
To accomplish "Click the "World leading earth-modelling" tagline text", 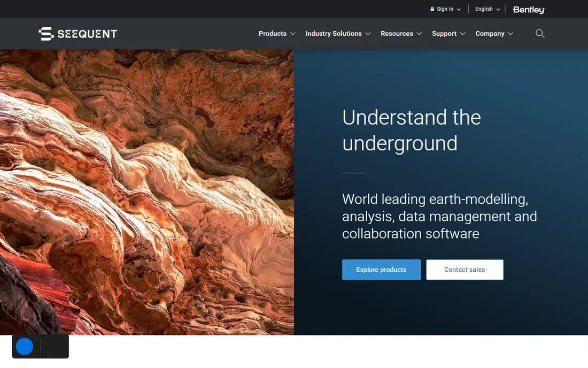I will [x=439, y=217].
